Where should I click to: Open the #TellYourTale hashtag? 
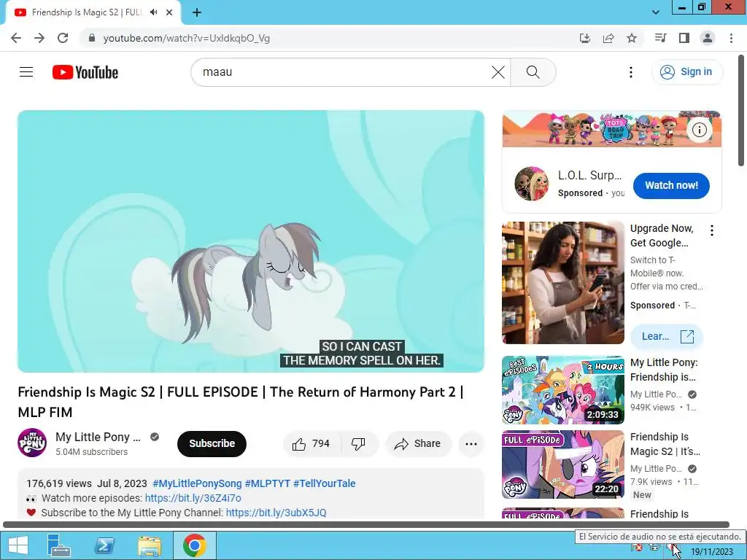(x=325, y=483)
